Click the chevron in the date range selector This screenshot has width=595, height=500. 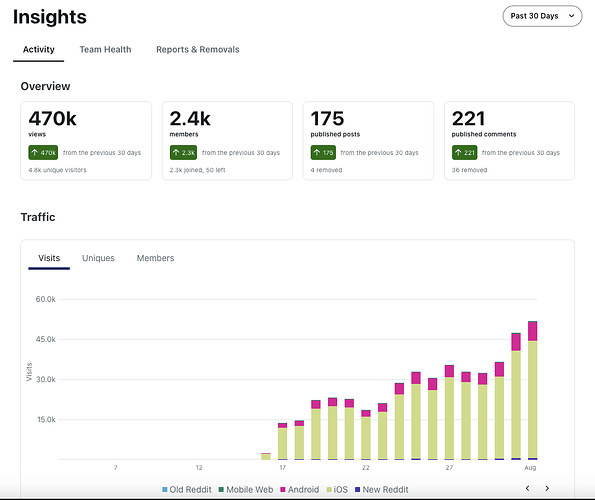point(571,16)
